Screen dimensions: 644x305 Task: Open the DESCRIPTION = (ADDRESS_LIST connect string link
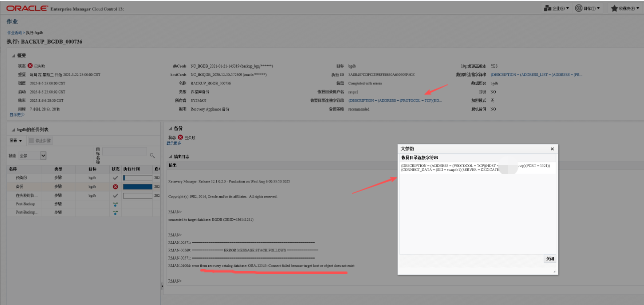[x=536, y=74]
